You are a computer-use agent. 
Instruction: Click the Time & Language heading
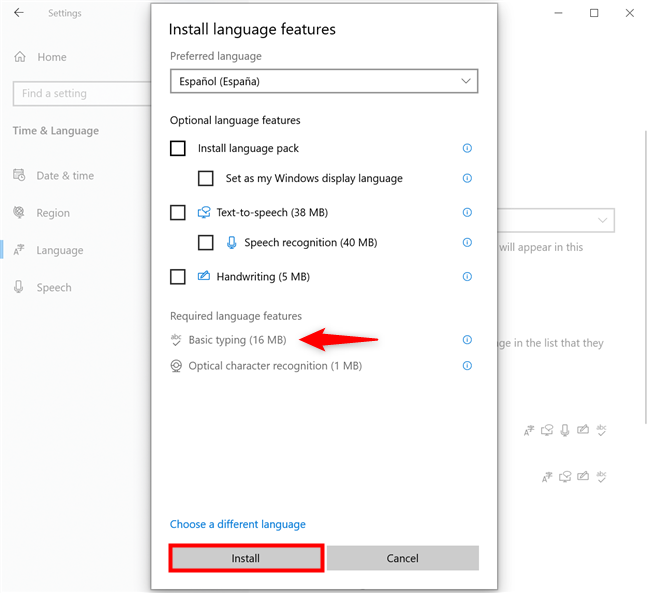[55, 131]
